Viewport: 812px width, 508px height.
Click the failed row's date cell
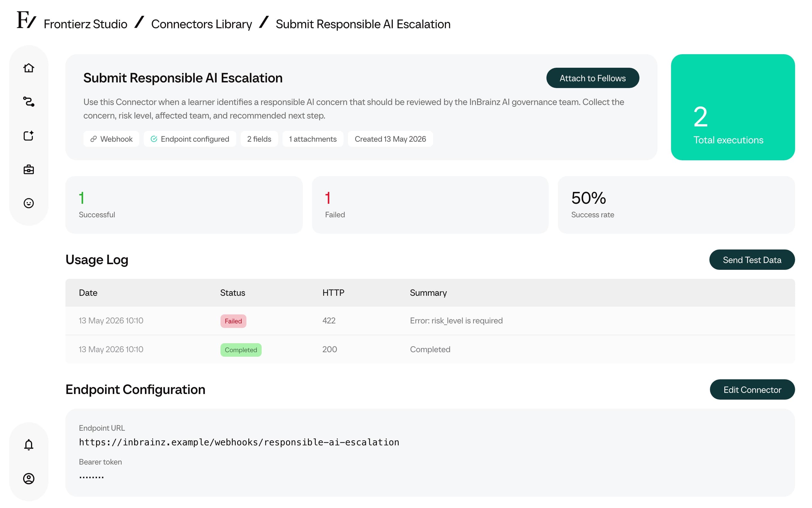point(111,321)
